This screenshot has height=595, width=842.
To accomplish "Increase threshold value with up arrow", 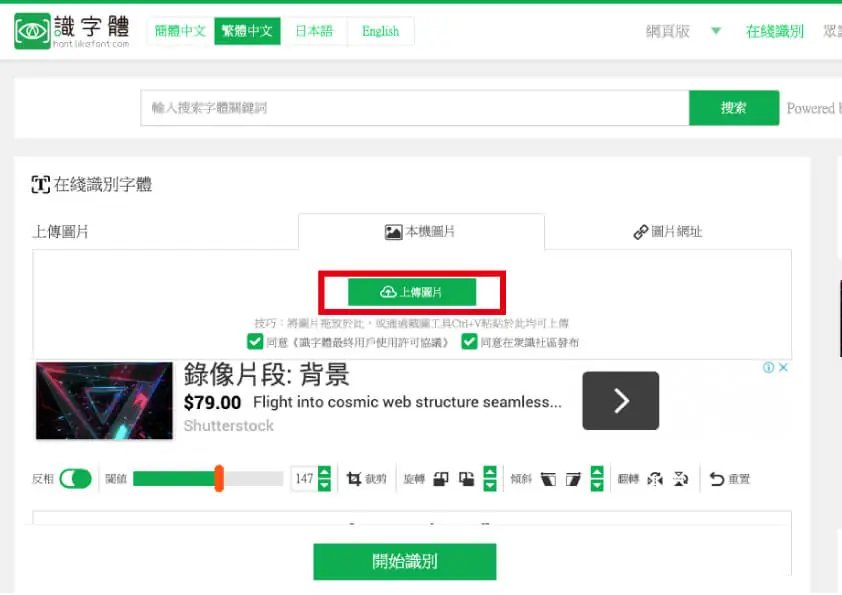I will pyautogui.click(x=324, y=472).
